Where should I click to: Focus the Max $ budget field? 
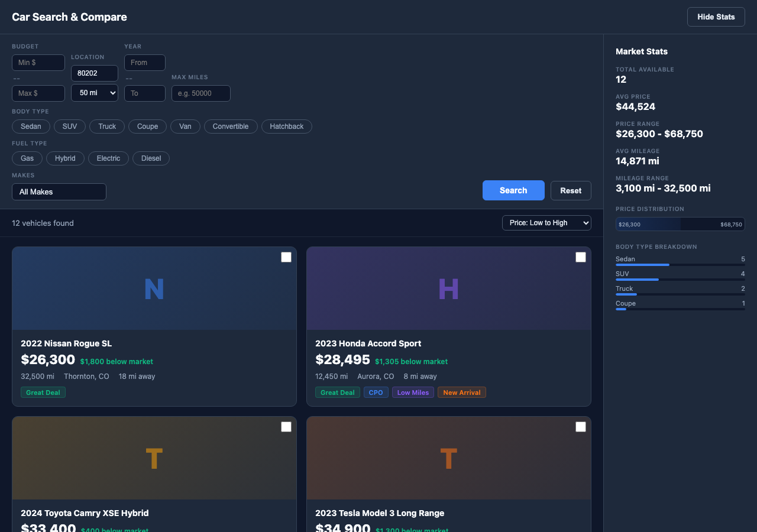coord(38,93)
